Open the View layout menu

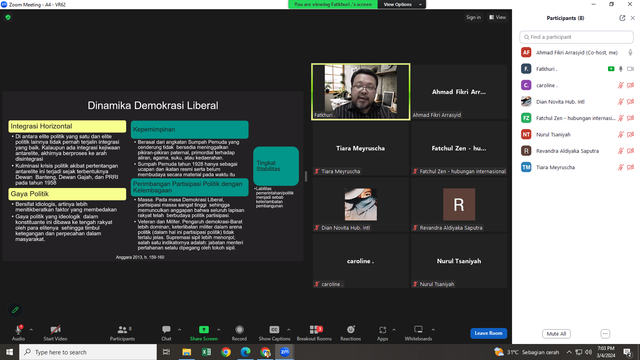(x=498, y=18)
